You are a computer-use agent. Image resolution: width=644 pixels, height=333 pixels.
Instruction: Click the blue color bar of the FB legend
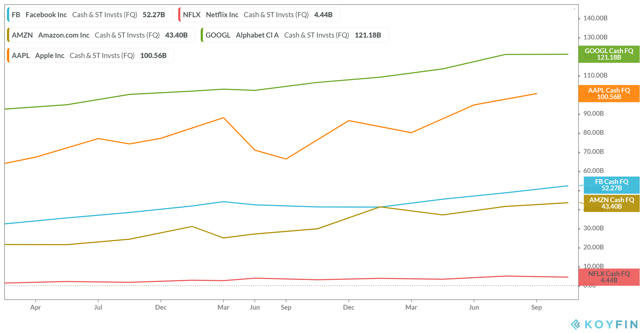pos(8,15)
